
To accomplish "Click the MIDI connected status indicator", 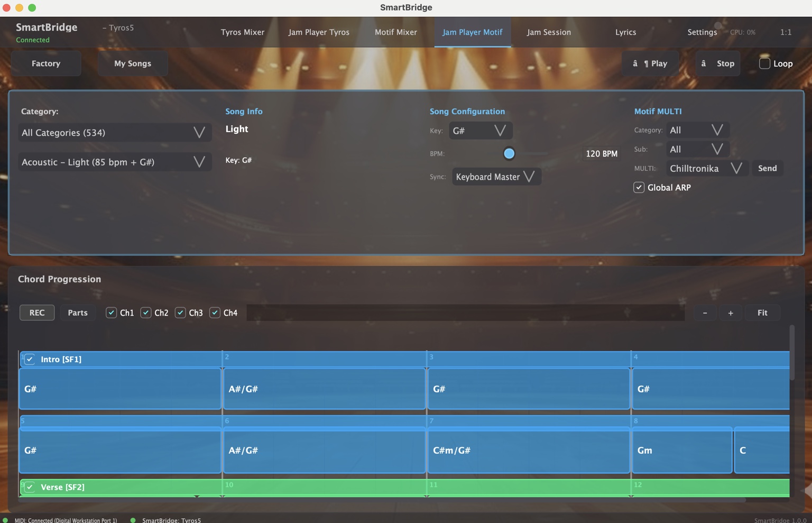I will tap(4, 520).
